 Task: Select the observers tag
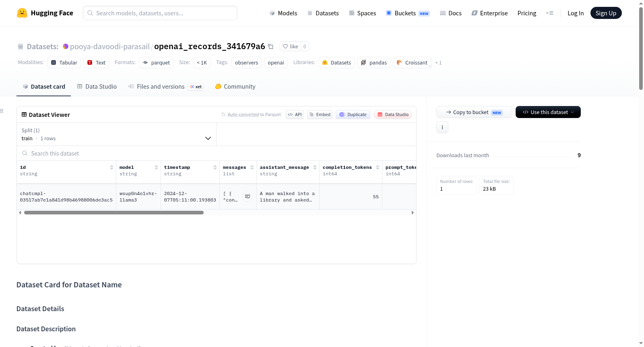tap(246, 62)
